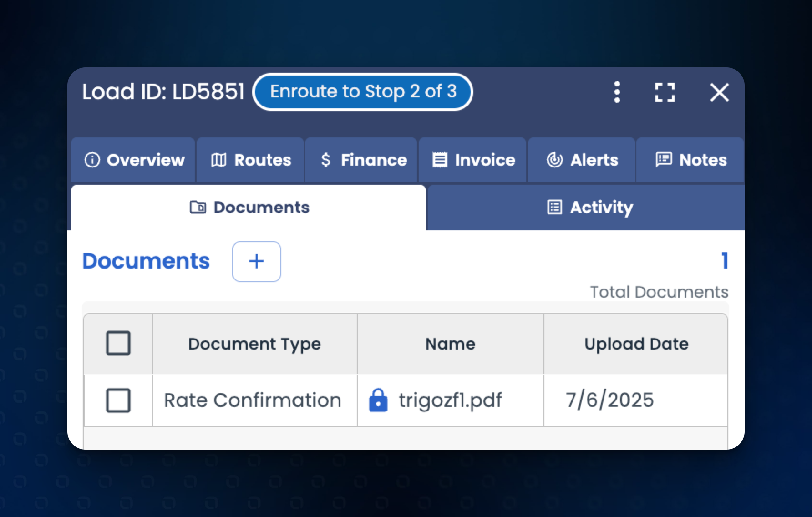
Task: Switch to the Activity sub-tab
Action: click(586, 208)
